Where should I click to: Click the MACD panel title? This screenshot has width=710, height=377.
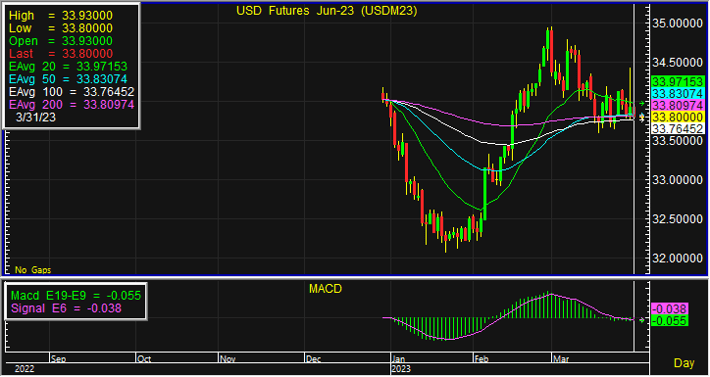[325, 289]
